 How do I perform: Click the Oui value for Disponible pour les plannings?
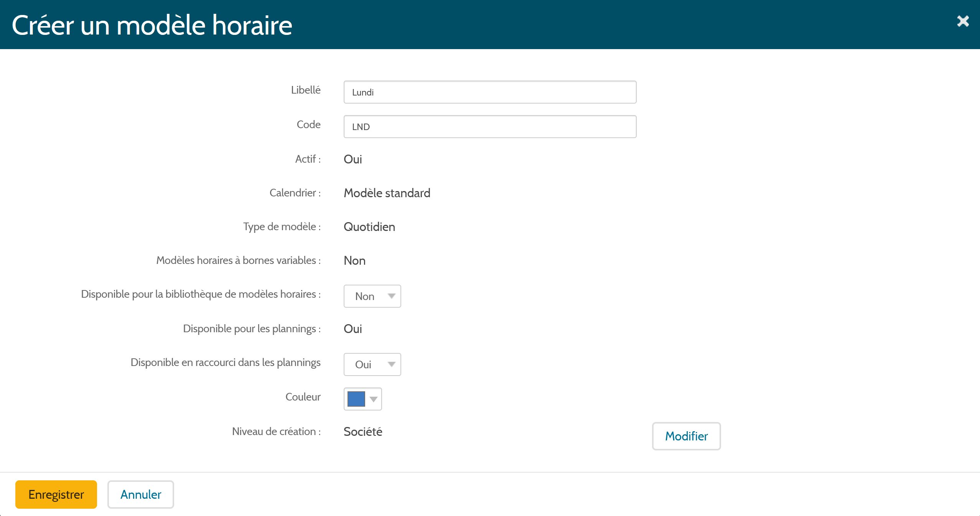point(352,329)
